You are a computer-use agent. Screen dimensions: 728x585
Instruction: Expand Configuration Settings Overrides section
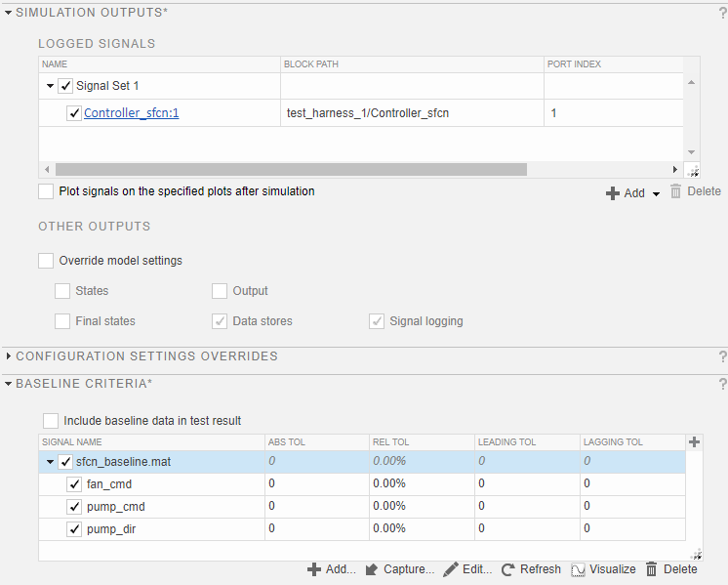point(8,356)
